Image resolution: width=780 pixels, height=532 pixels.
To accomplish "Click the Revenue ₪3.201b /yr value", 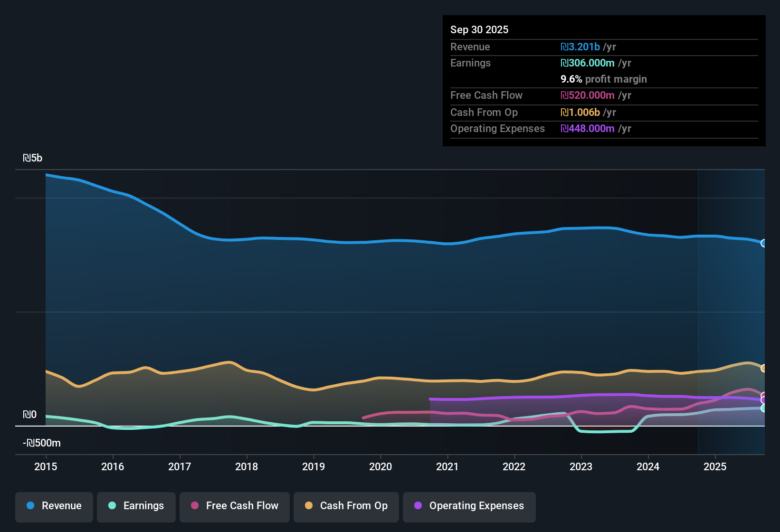I will (580, 47).
